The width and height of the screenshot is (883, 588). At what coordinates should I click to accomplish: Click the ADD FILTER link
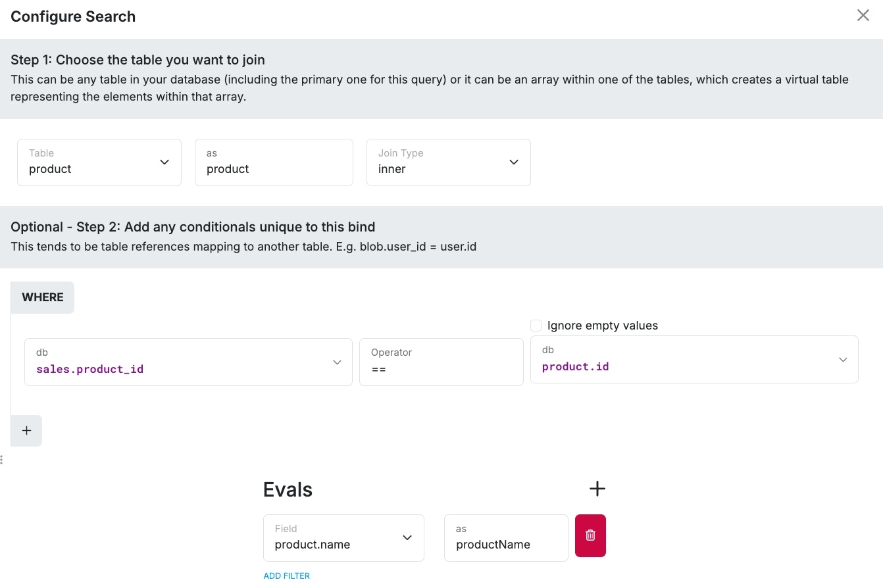point(286,576)
